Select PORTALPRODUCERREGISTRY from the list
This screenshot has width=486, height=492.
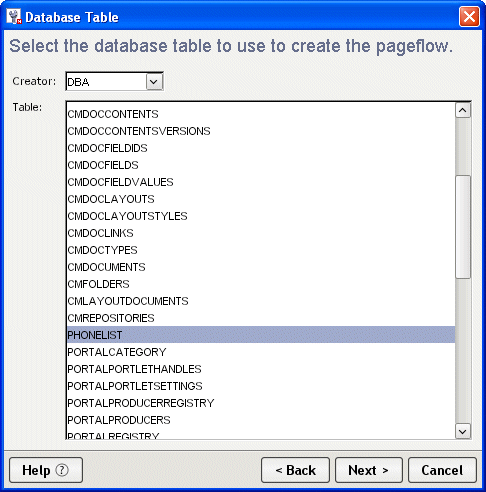click(x=261, y=403)
